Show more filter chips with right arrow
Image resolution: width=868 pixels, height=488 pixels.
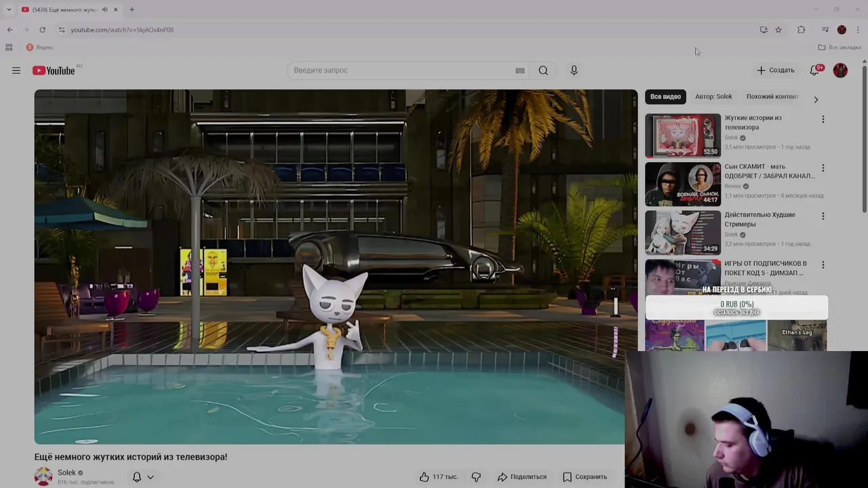pos(816,100)
